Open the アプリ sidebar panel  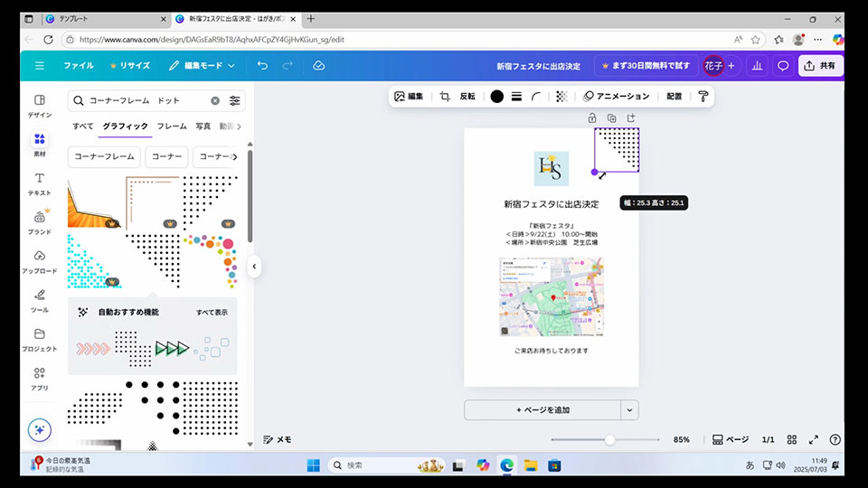[x=39, y=379]
